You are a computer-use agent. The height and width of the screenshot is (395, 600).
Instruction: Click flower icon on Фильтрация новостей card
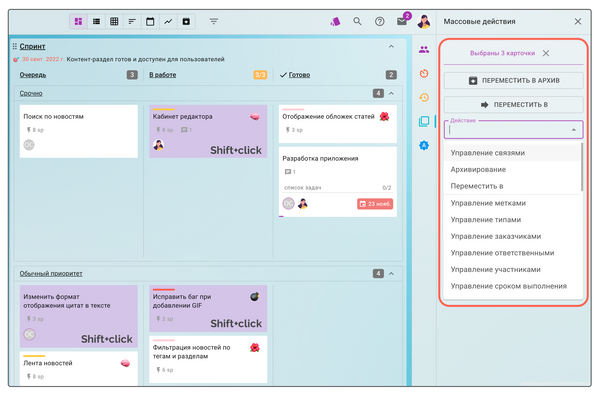(255, 348)
